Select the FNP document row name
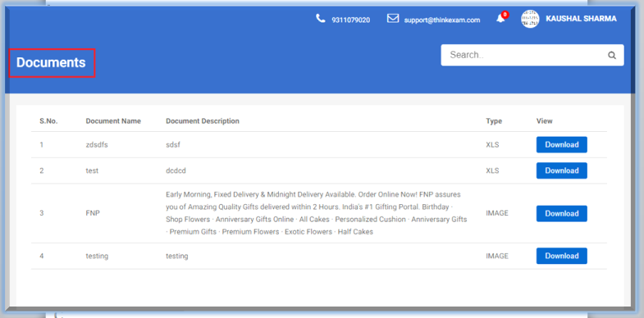Image resolution: width=644 pixels, height=318 pixels. click(92, 213)
